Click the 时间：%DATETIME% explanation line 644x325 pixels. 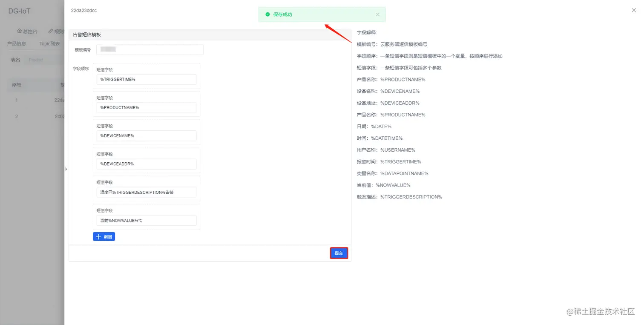pyautogui.click(x=380, y=138)
